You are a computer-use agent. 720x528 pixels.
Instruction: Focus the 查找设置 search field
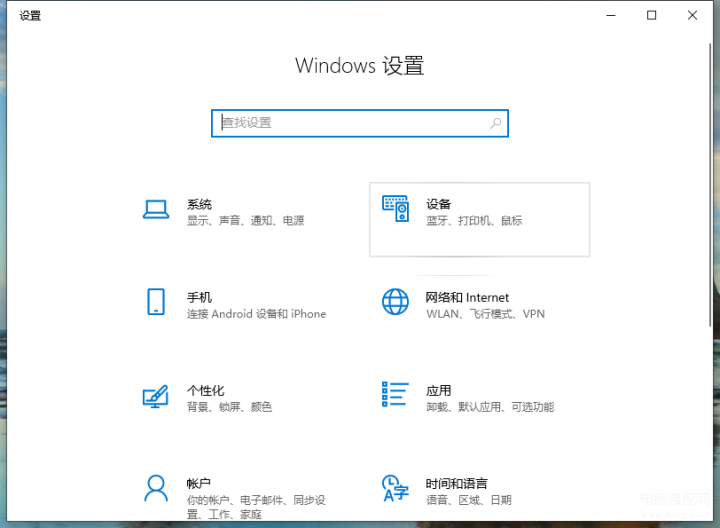[360, 123]
